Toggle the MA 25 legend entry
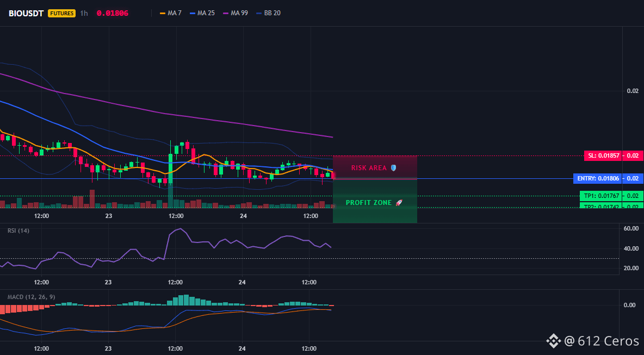This screenshot has width=644, height=355. click(x=202, y=13)
